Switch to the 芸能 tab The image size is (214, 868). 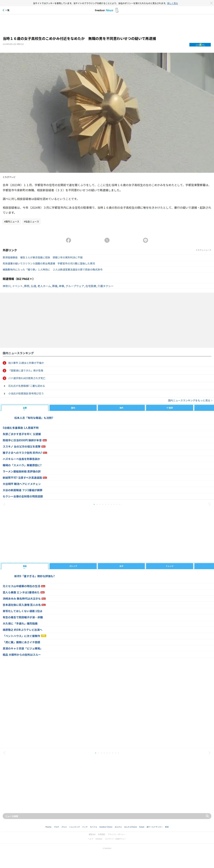(x=25, y=566)
